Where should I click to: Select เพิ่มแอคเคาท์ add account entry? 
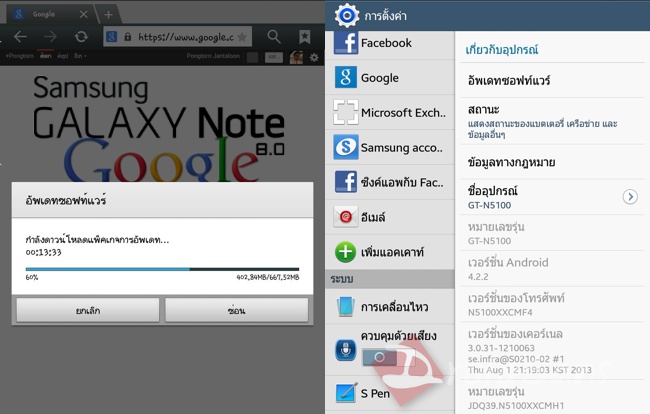click(x=390, y=252)
